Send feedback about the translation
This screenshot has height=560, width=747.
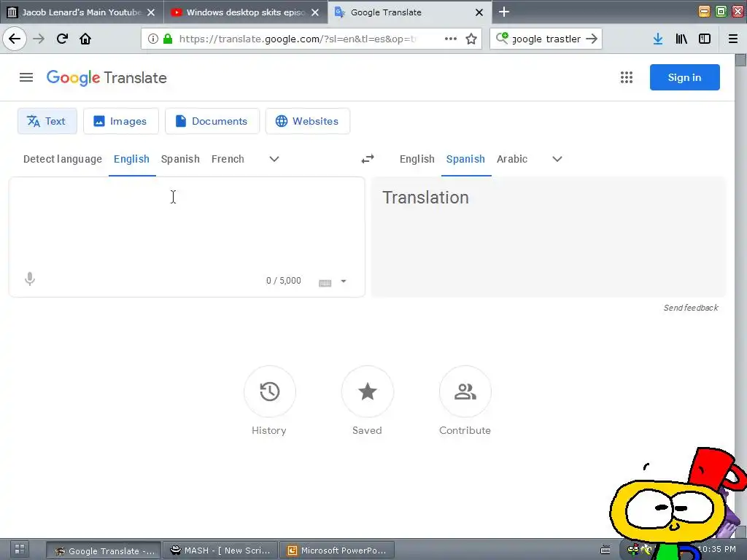(691, 308)
